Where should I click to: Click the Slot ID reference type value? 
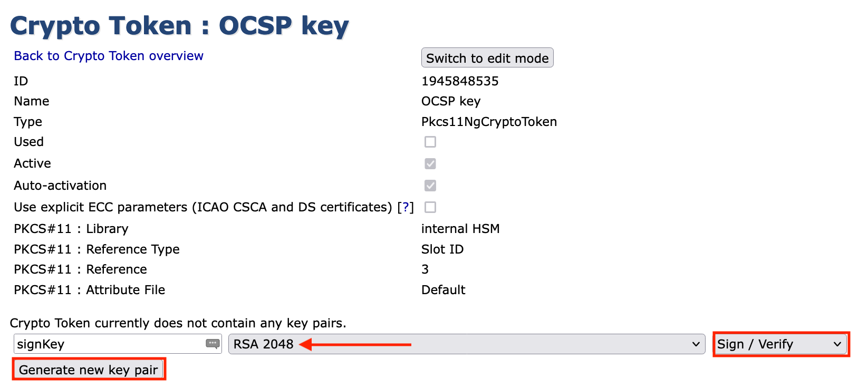pyautogui.click(x=442, y=249)
